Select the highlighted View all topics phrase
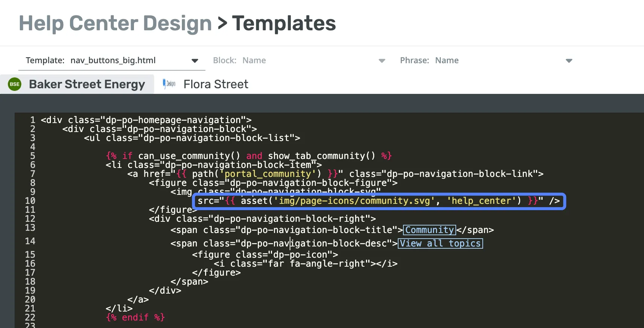Screen dimensions: 644x328 point(440,243)
